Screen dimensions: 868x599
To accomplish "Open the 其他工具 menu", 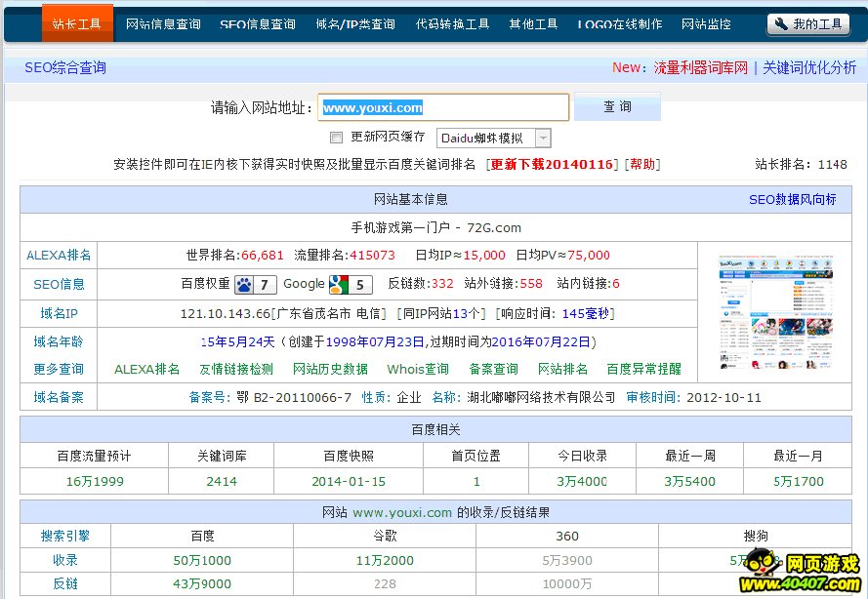I will pyautogui.click(x=533, y=24).
